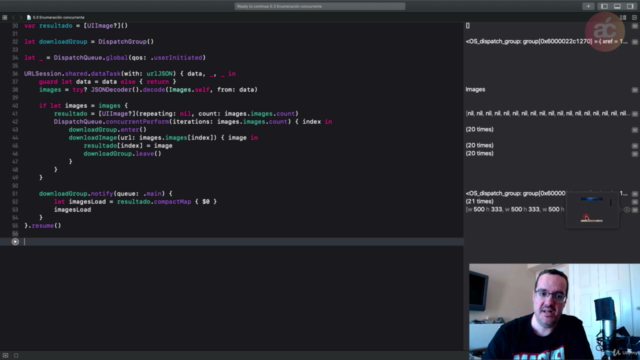Show result inline for empty array []

click(635, 26)
